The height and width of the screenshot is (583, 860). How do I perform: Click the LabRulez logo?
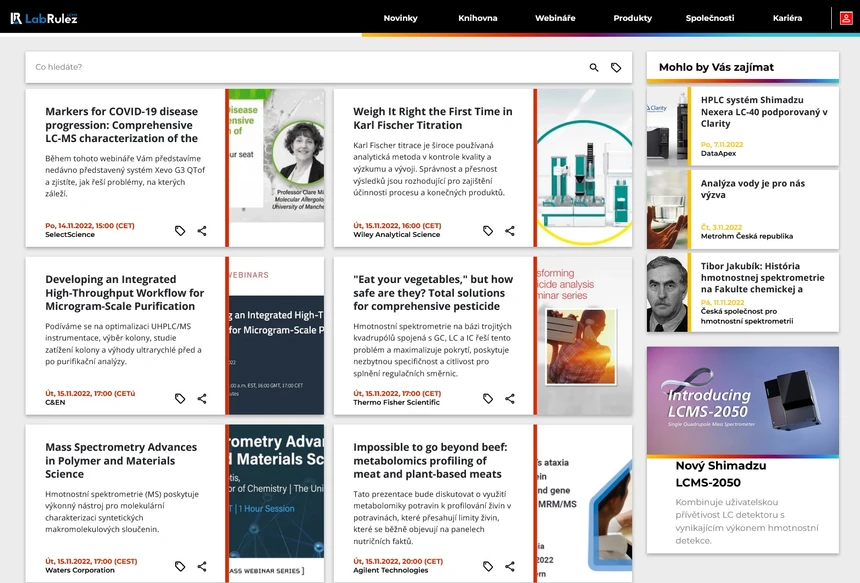pos(44,18)
